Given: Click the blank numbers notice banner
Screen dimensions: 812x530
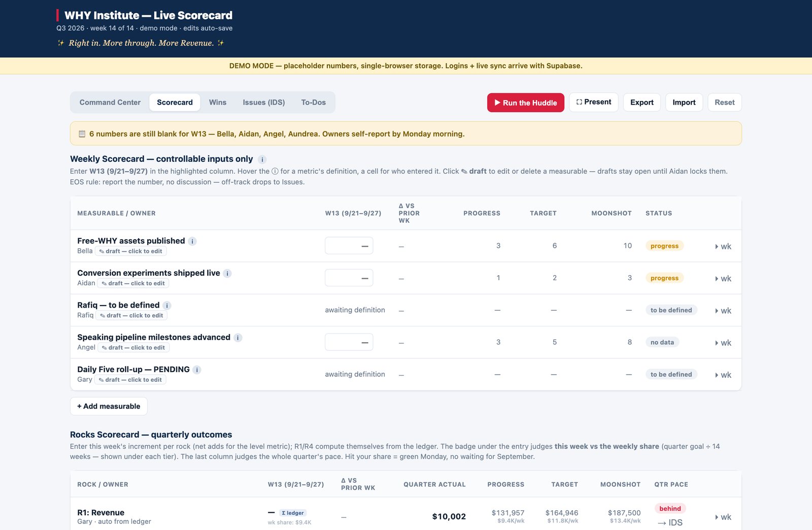Looking at the screenshot, I should point(406,134).
